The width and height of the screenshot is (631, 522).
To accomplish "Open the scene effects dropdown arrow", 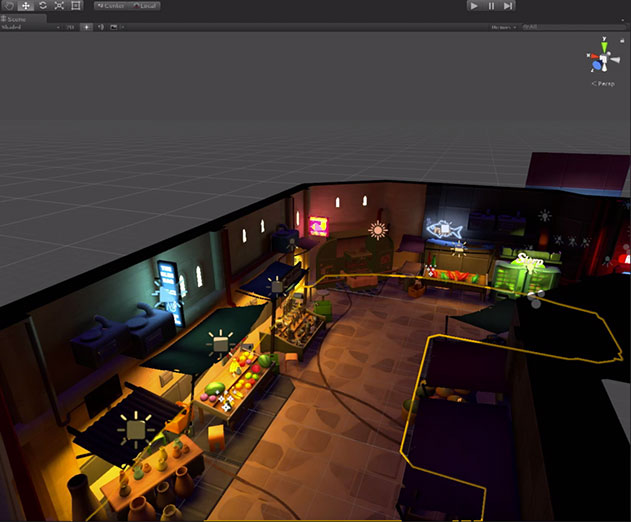I will pyautogui.click(x=123, y=27).
